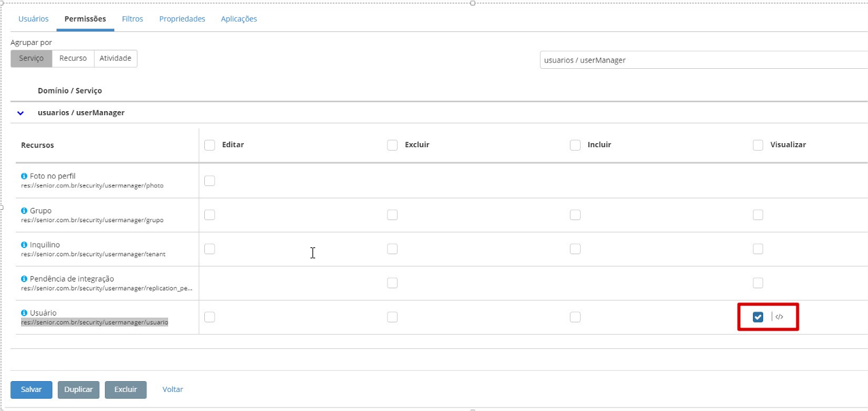Uncheck Visualizar checkbox for Usuário
This screenshot has width=868, height=411.
coord(758,317)
